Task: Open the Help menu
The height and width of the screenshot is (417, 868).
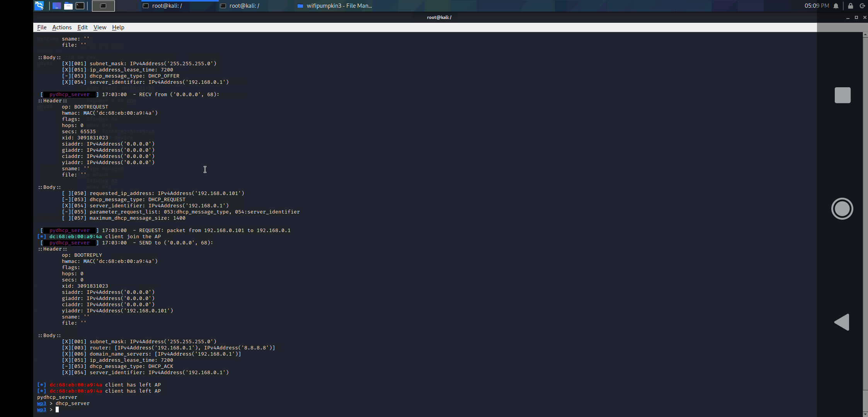Action: (118, 27)
